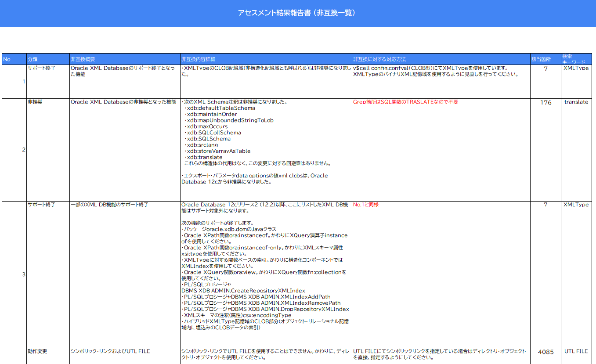Click the 一部のXML DB機能のサポート終了 cell
Viewport: 596px width, 364px height.
pos(124,274)
